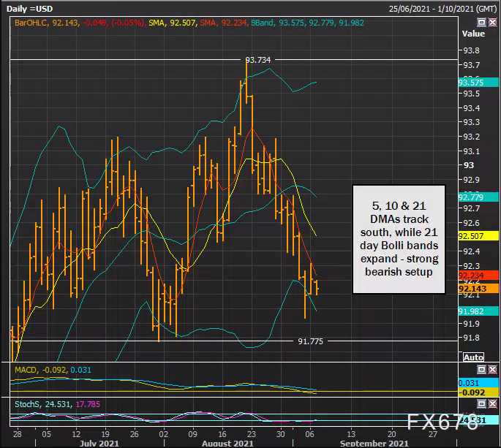Click the yellow 92.507 price tag
The height and width of the screenshot is (448, 501).
pos(478,236)
